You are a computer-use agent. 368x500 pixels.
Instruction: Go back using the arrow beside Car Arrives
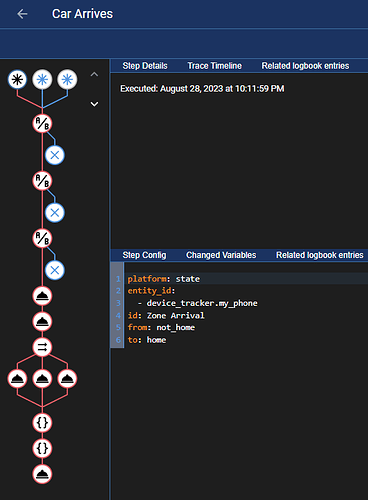click(22, 14)
